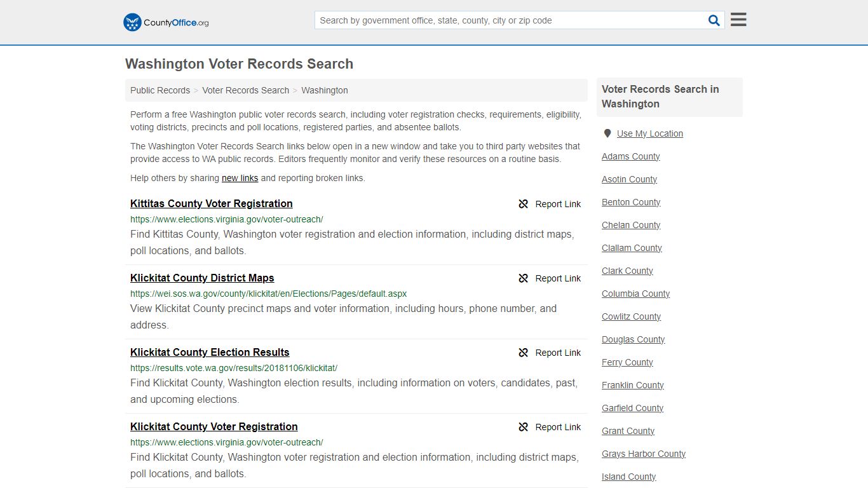Open Benton County link
The image size is (868, 488).
point(632,202)
